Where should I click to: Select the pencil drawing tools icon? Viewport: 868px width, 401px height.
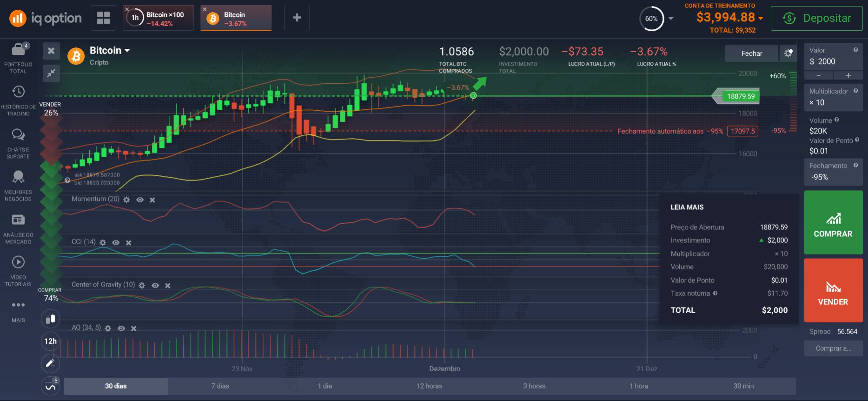[51, 363]
